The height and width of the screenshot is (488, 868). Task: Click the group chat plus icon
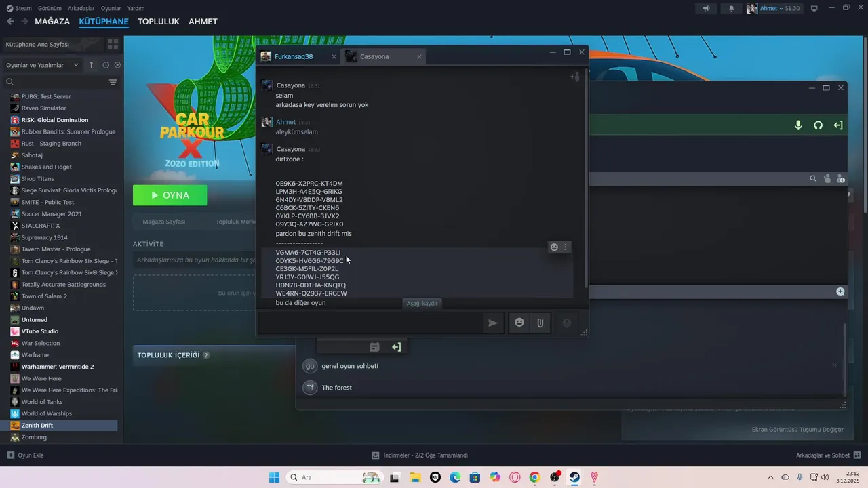(x=841, y=291)
